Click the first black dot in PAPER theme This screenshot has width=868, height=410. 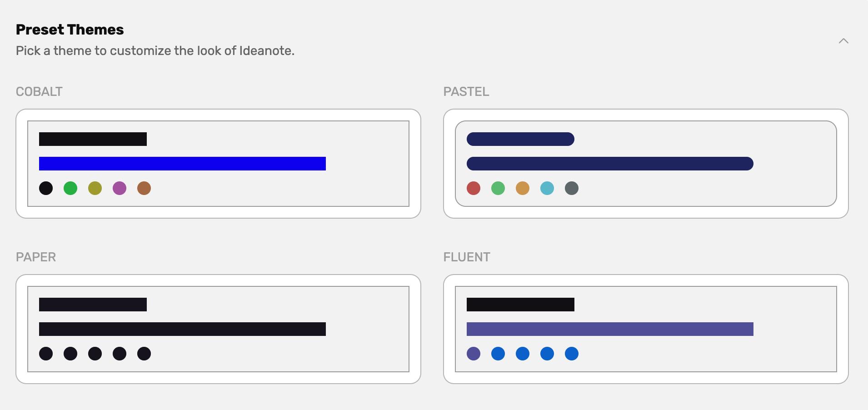pyautogui.click(x=46, y=353)
